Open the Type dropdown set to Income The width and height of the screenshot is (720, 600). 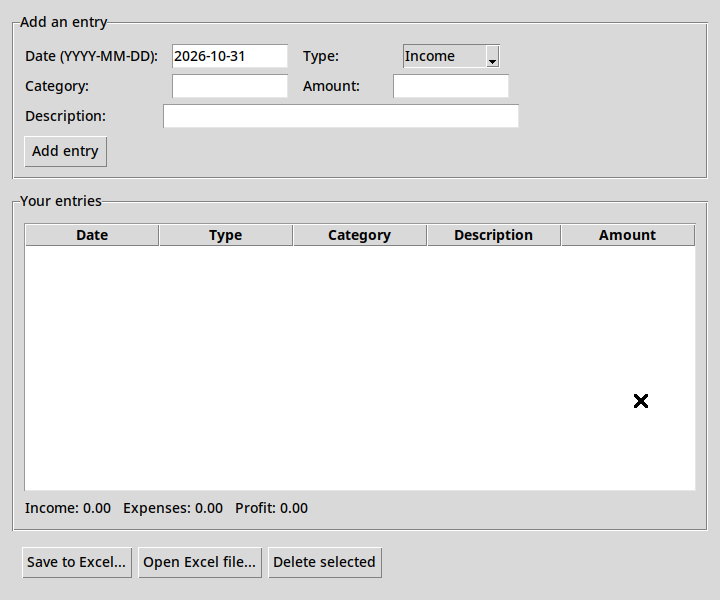(451, 56)
